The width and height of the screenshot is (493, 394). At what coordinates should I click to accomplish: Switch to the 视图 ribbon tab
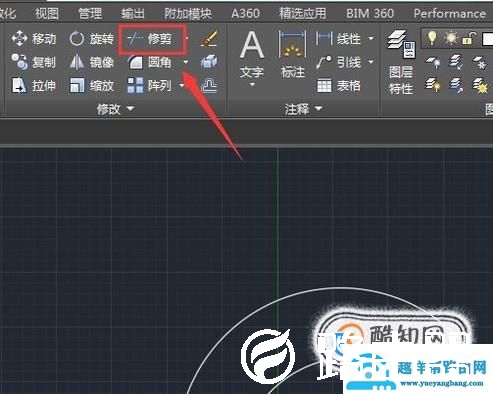point(47,13)
